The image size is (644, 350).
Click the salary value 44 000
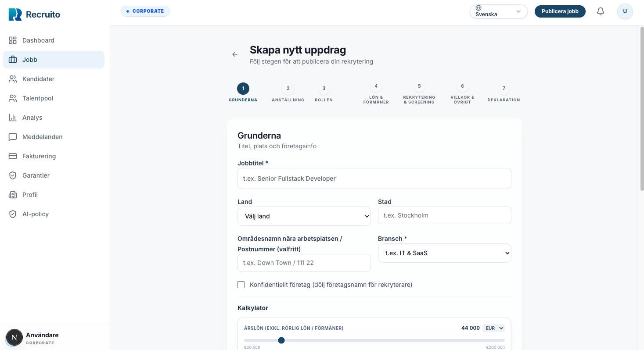(471, 328)
